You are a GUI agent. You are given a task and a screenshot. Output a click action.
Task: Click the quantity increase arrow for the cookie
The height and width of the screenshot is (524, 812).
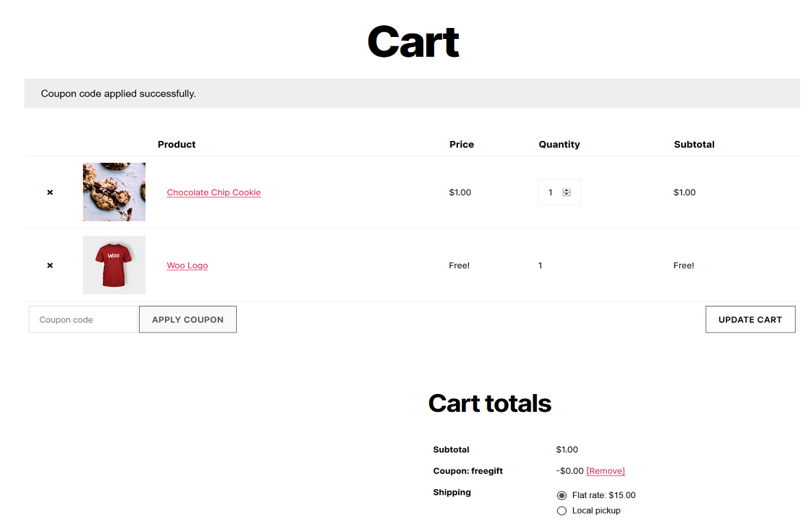point(567,189)
